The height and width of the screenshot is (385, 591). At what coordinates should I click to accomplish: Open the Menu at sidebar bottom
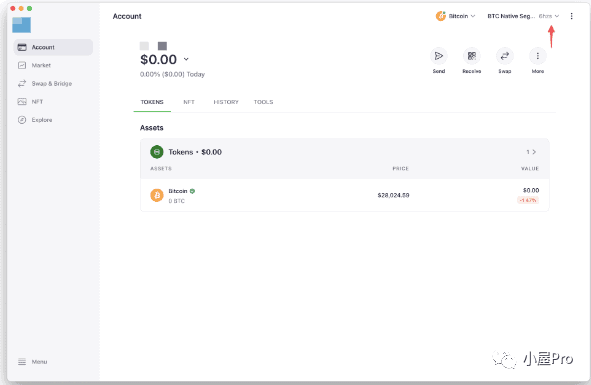(x=39, y=362)
